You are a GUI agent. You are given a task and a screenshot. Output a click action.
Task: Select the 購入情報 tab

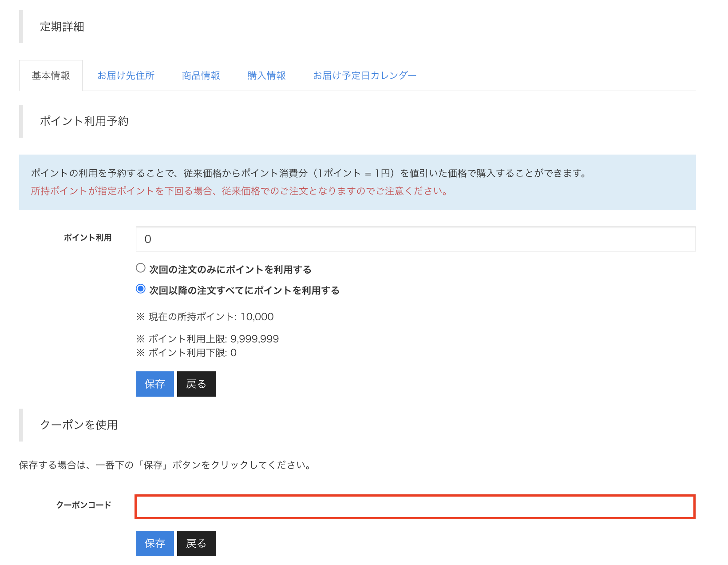(x=266, y=76)
